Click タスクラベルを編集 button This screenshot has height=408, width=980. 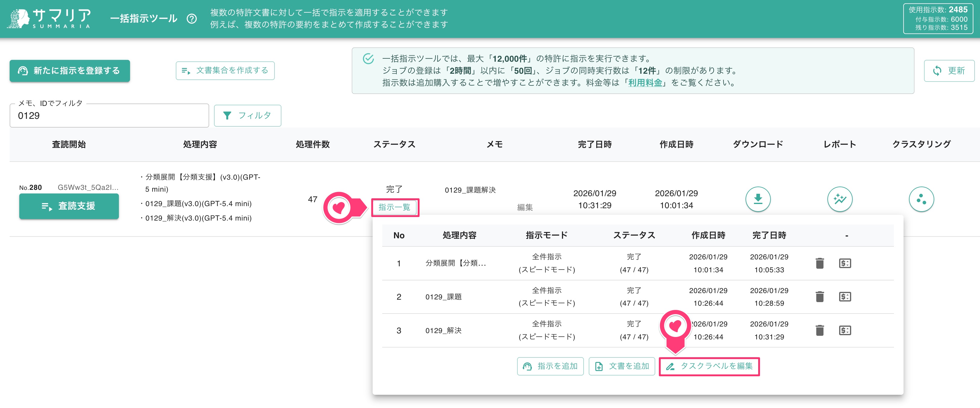tap(709, 366)
